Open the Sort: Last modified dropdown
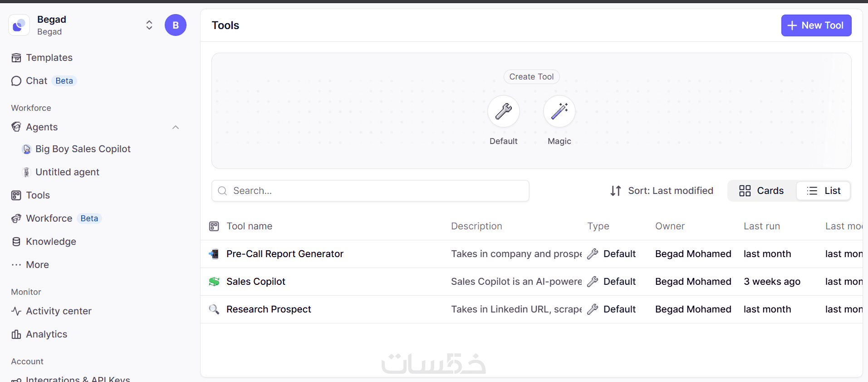 (662, 191)
